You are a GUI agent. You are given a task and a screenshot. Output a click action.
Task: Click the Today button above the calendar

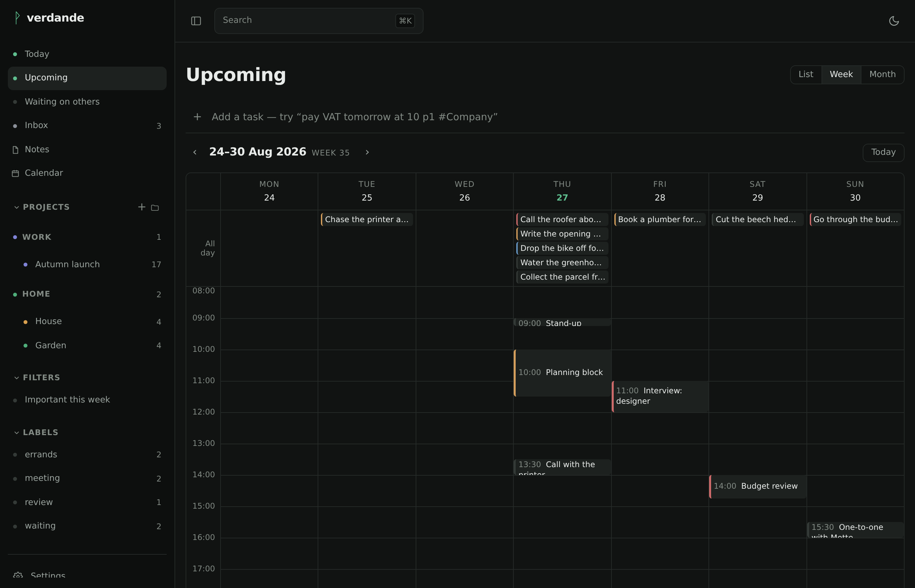pyautogui.click(x=883, y=152)
